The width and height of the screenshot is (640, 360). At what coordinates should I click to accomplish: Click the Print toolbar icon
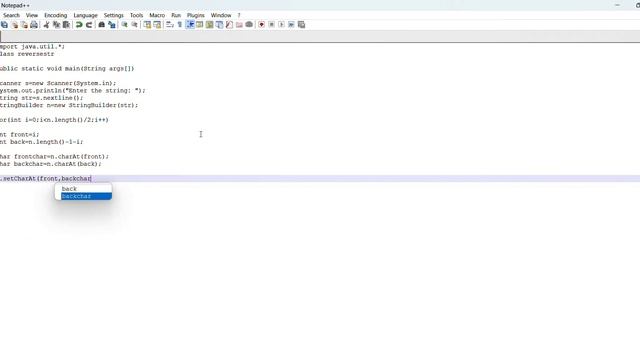pos(34,24)
